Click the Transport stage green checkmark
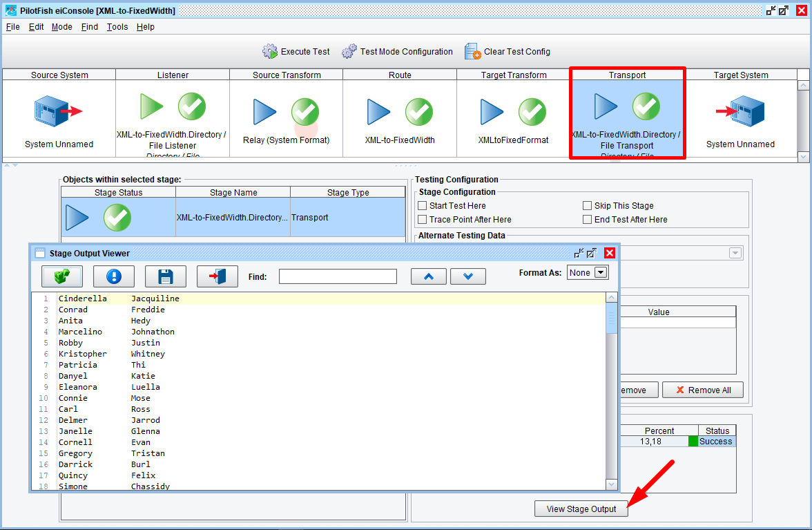The height and width of the screenshot is (530, 812). pyautogui.click(x=646, y=106)
